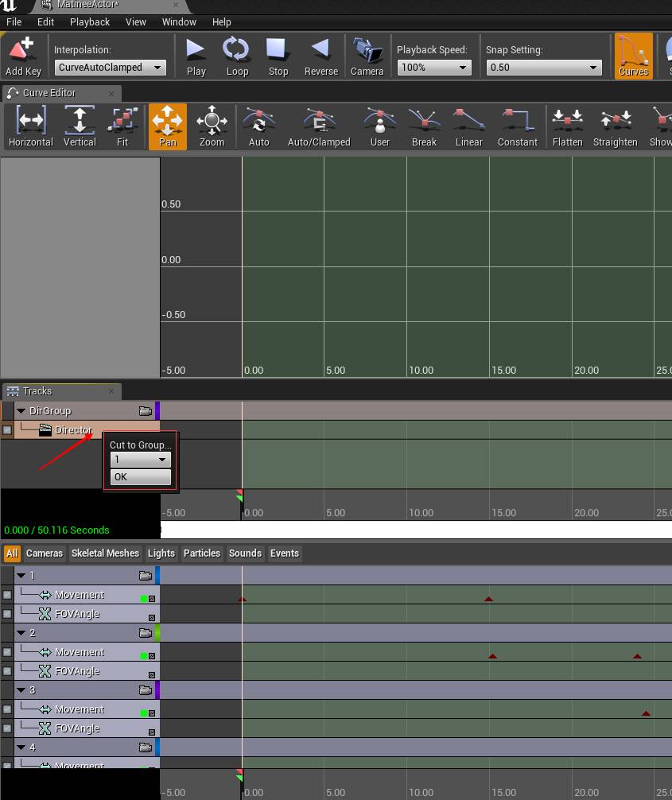Open the File menu

point(14,22)
